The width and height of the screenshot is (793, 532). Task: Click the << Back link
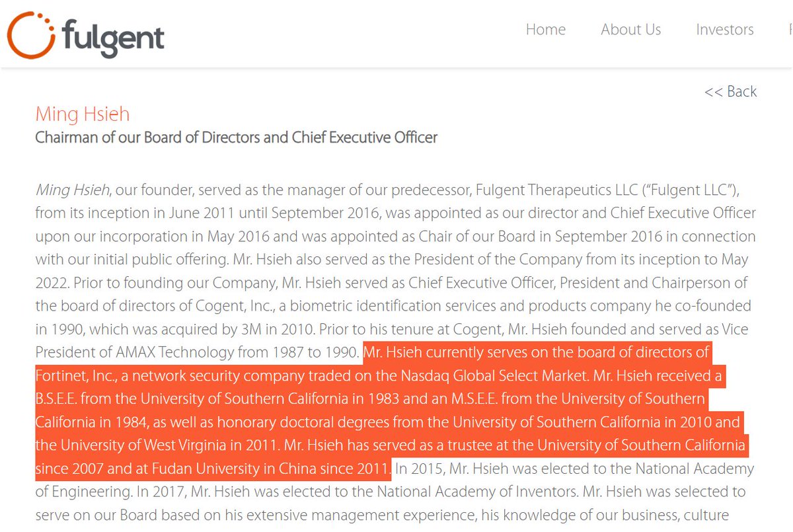(x=730, y=91)
